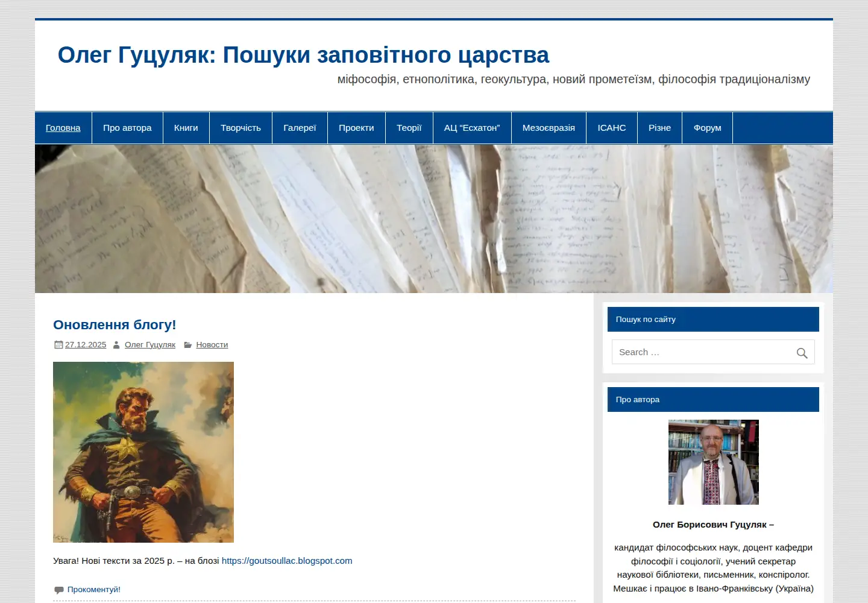Click the site tagline міфософія, етнополітика
Screen dimensions: 868x603
(x=574, y=80)
